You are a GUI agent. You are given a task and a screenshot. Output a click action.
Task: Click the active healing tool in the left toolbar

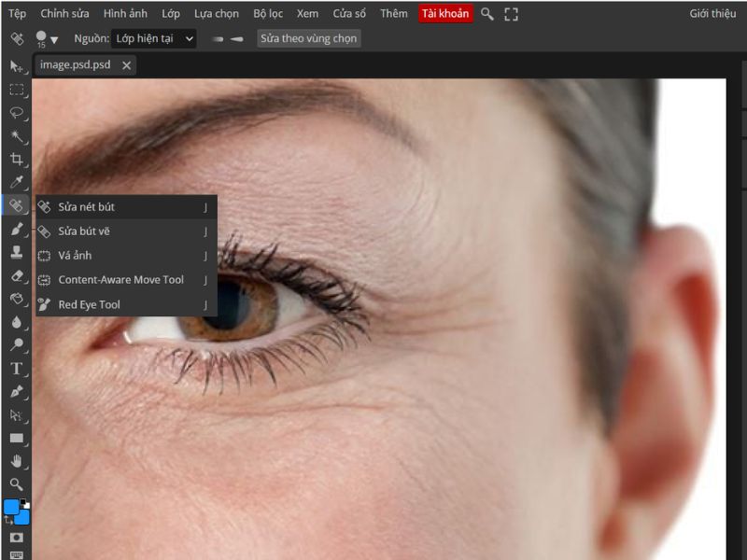[x=16, y=205]
